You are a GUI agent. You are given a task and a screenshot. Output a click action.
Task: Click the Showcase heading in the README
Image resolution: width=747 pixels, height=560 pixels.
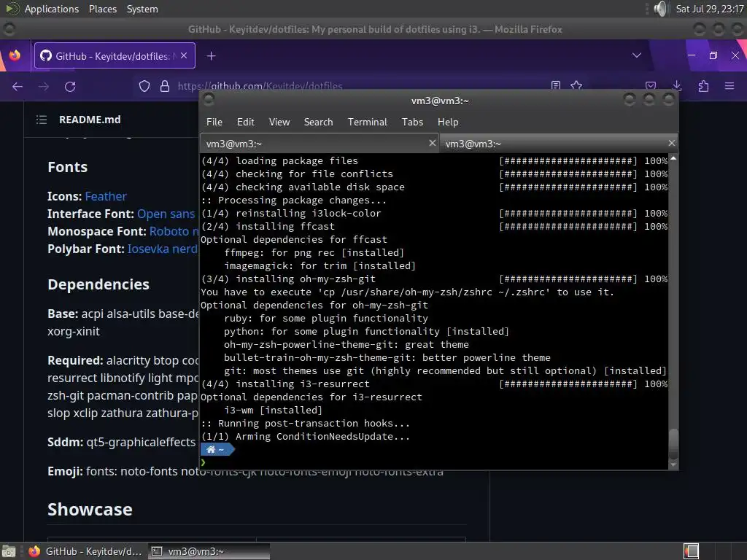(x=90, y=510)
